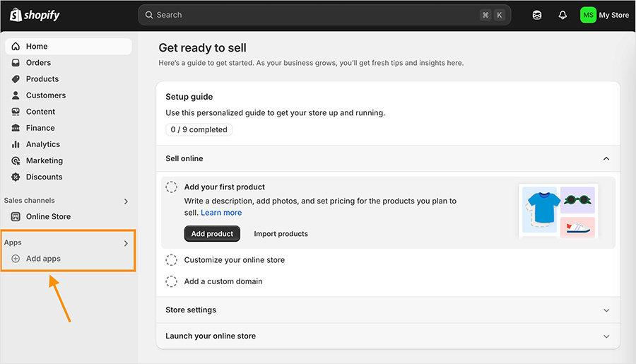
Task: Open the Sidekick assistant icon
Action: tap(537, 15)
